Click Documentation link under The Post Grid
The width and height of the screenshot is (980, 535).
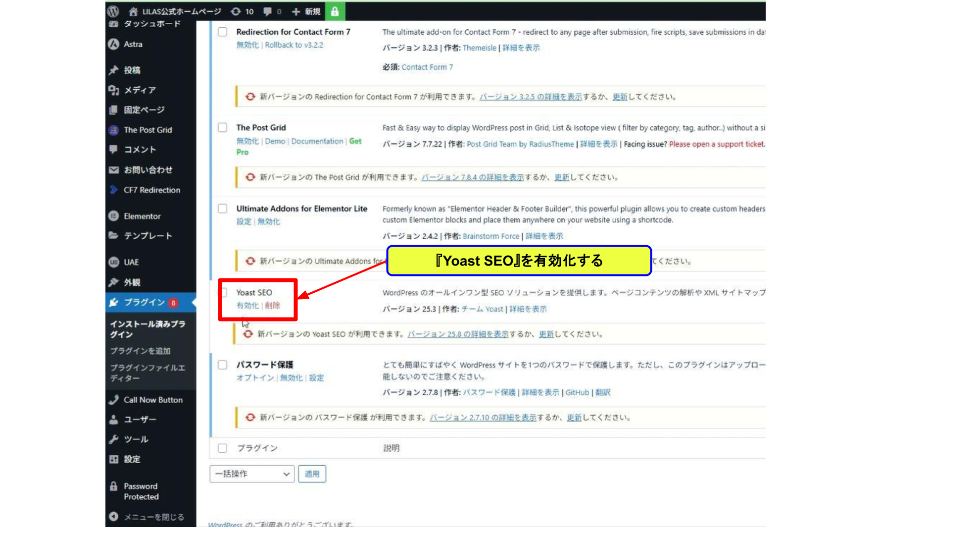tap(317, 141)
